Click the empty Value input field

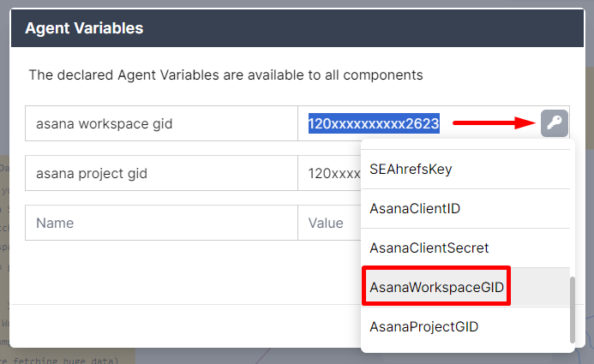point(329,223)
